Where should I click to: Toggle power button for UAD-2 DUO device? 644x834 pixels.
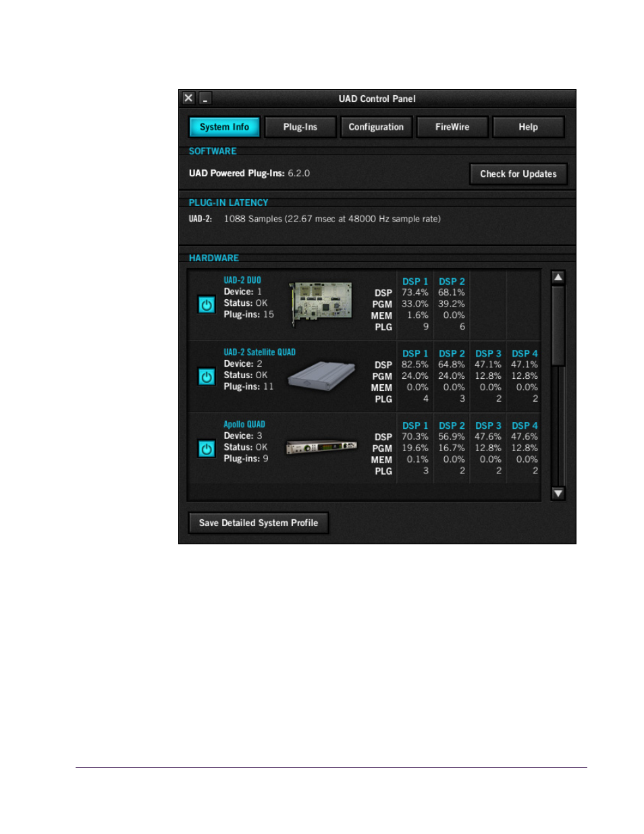[207, 305]
